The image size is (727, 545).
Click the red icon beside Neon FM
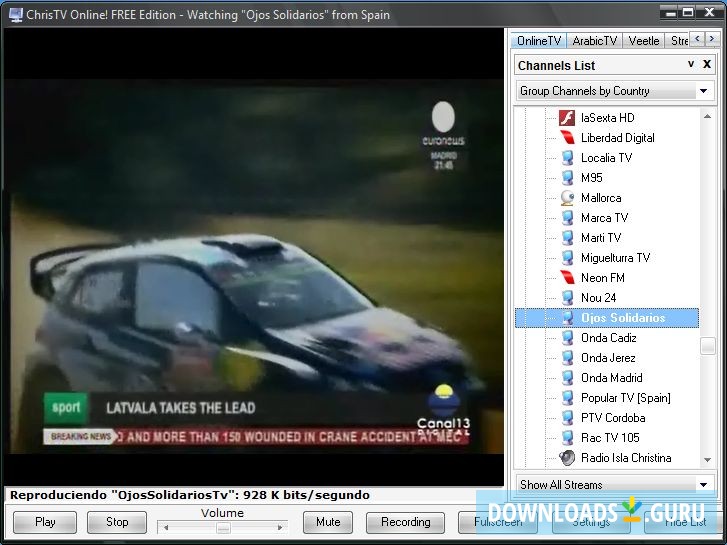click(x=567, y=278)
